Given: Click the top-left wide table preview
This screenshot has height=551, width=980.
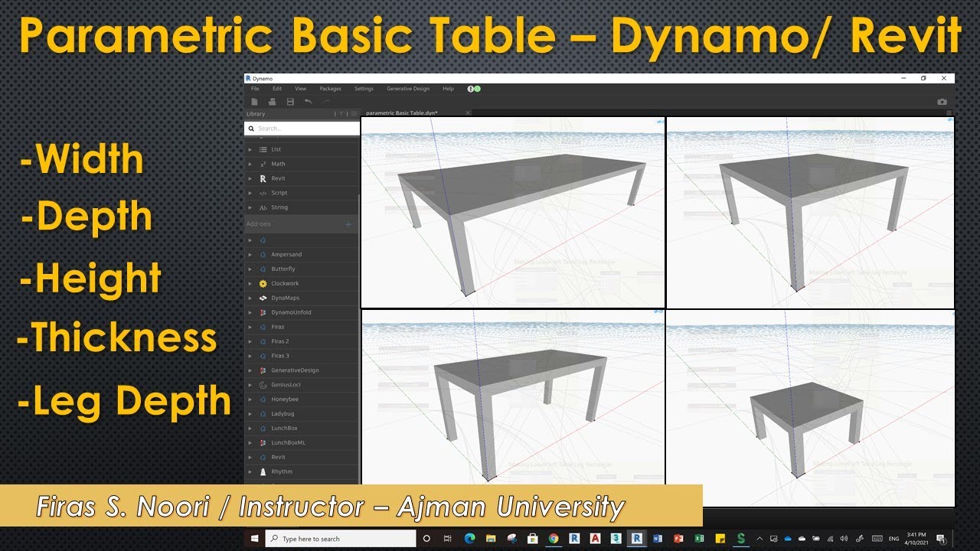Looking at the screenshot, I should coord(513,212).
